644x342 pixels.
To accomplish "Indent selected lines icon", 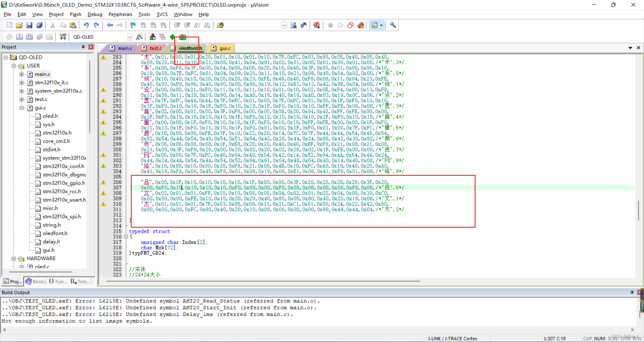I will point(177,25).
